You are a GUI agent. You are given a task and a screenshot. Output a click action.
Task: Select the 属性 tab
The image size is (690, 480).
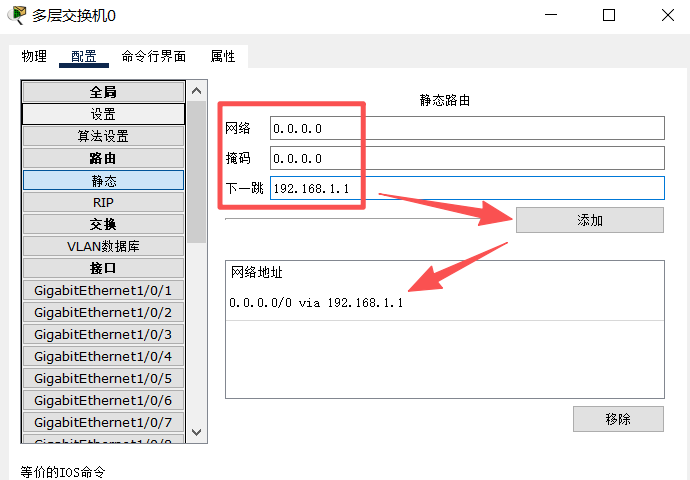pyautogui.click(x=223, y=56)
